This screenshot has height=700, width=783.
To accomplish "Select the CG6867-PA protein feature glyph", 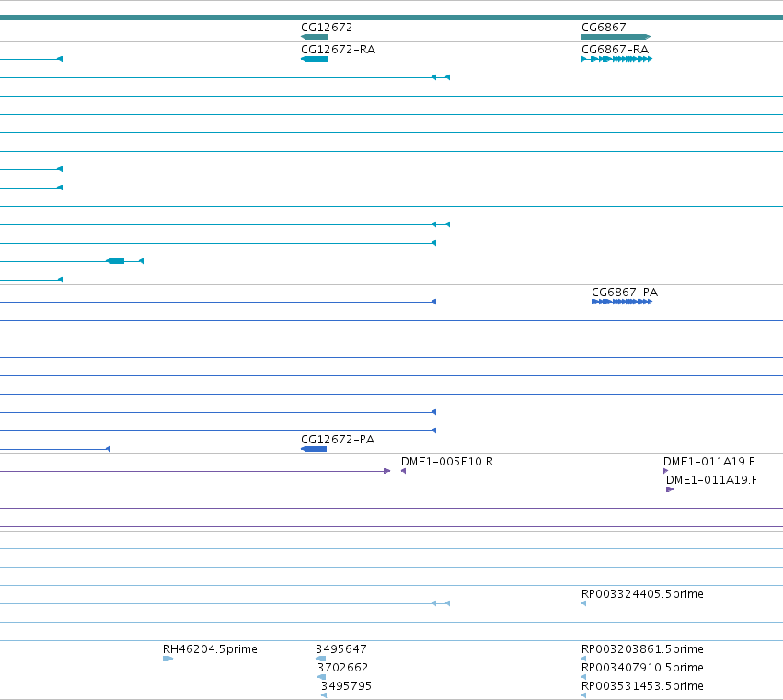I will pyautogui.click(x=622, y=302).
